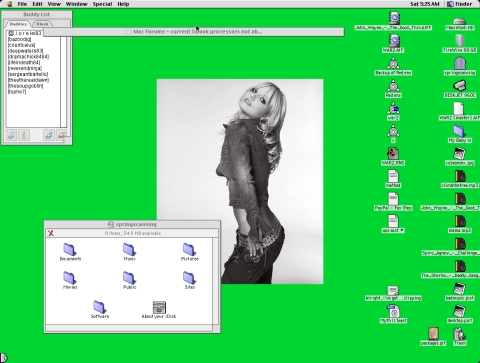Click the first button in the Buddy List bottom toolbar
Screen dimensions: 480x363
[11, 135]
